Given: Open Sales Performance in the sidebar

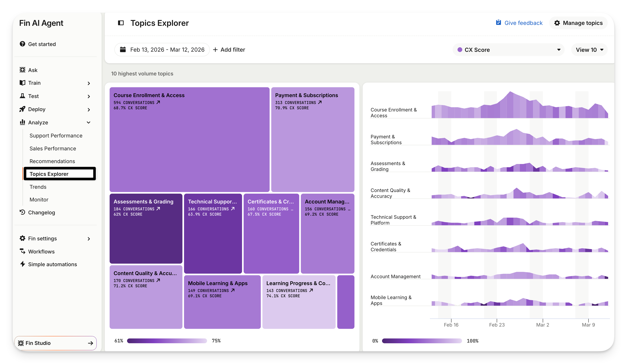Looking at the screenshot, I should click(x=53, y=149).
